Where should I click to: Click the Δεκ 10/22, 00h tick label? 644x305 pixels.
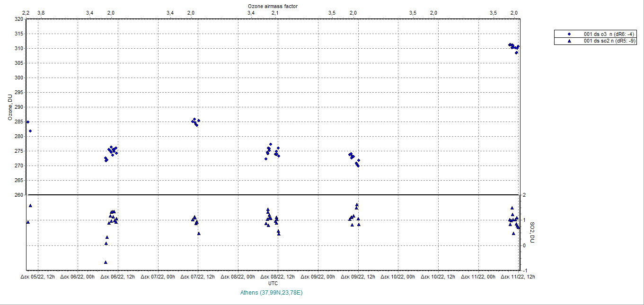397,277
